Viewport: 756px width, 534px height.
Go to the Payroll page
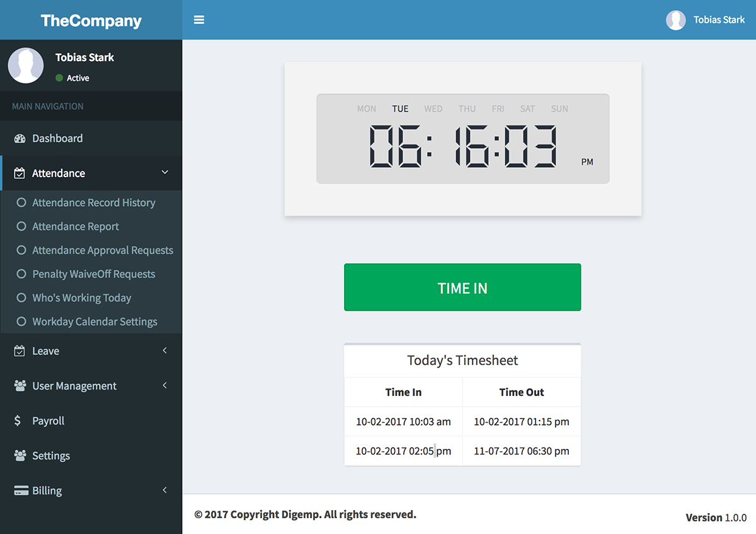point(91,421)
